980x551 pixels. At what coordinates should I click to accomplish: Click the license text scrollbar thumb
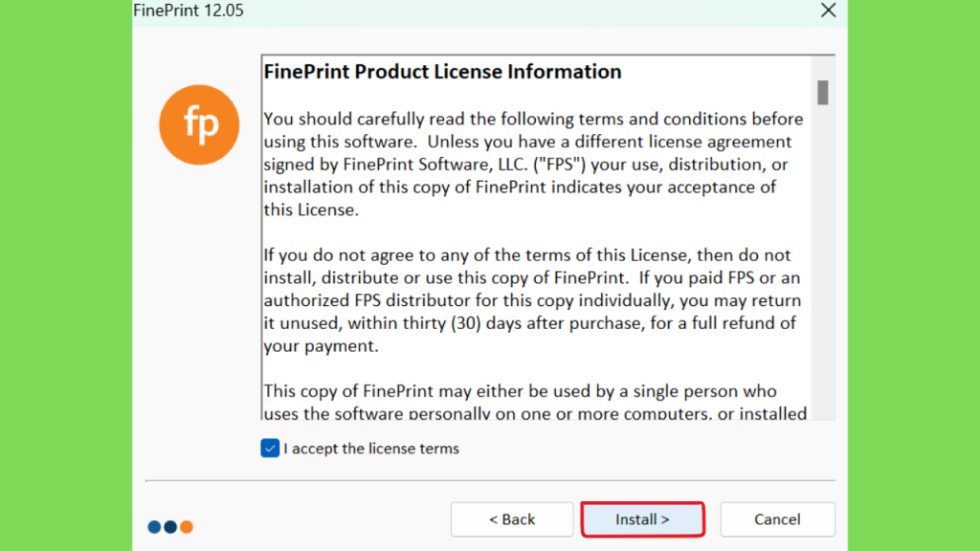pos(822,93)
